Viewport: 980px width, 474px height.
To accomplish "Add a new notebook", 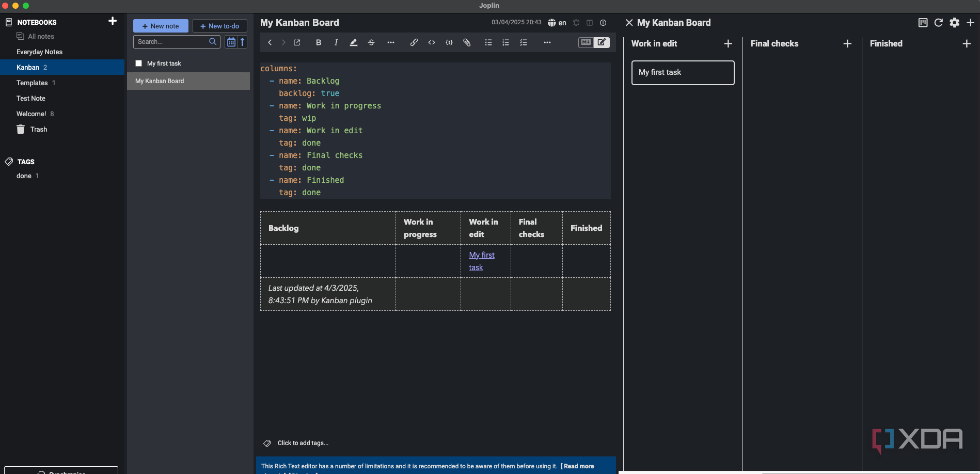I will pyautogui.click(x=113, y=21).
